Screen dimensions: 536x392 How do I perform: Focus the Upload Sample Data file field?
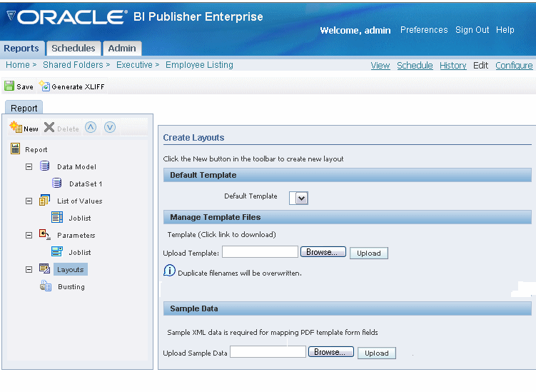pyautogui.click(x=268, y=351)
